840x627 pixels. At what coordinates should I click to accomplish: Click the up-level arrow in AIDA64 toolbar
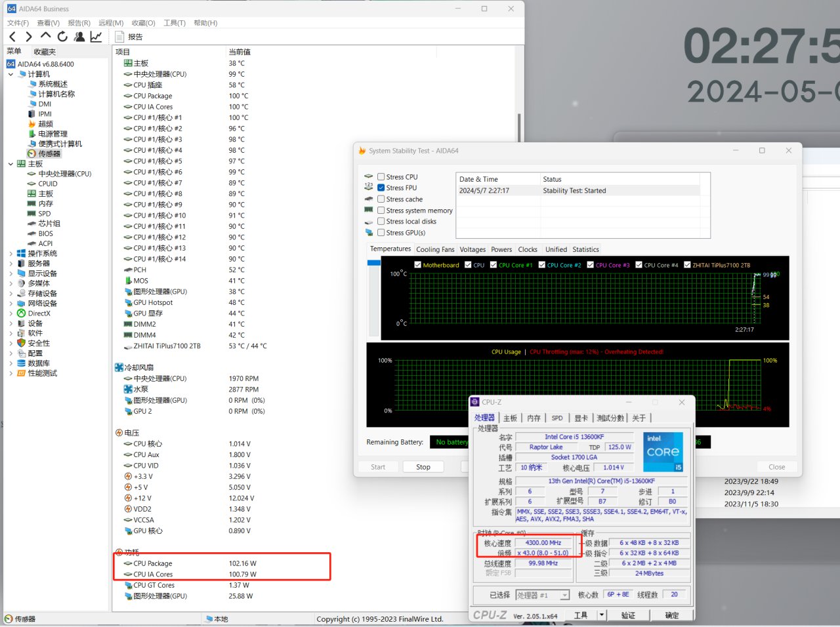coord(45,36)
